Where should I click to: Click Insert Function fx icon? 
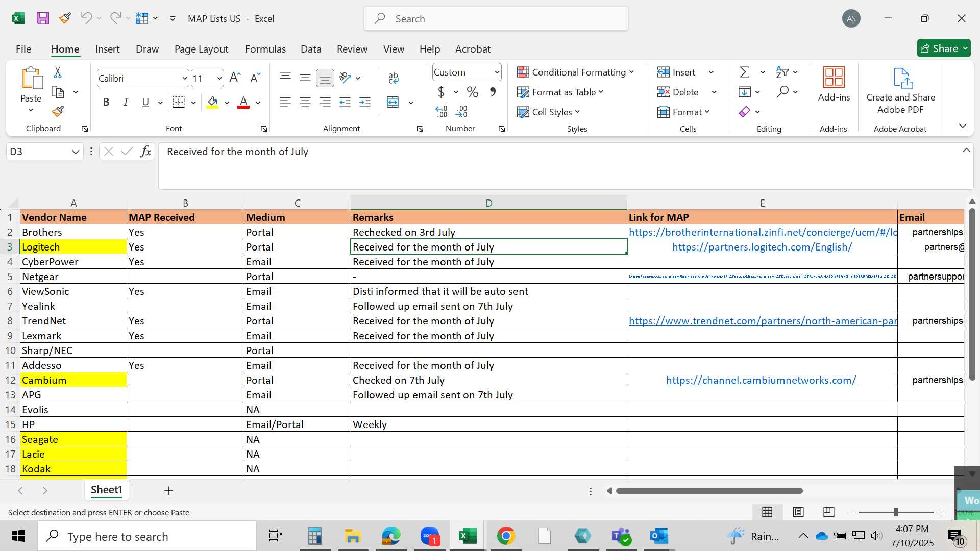[x=145, y=152]
